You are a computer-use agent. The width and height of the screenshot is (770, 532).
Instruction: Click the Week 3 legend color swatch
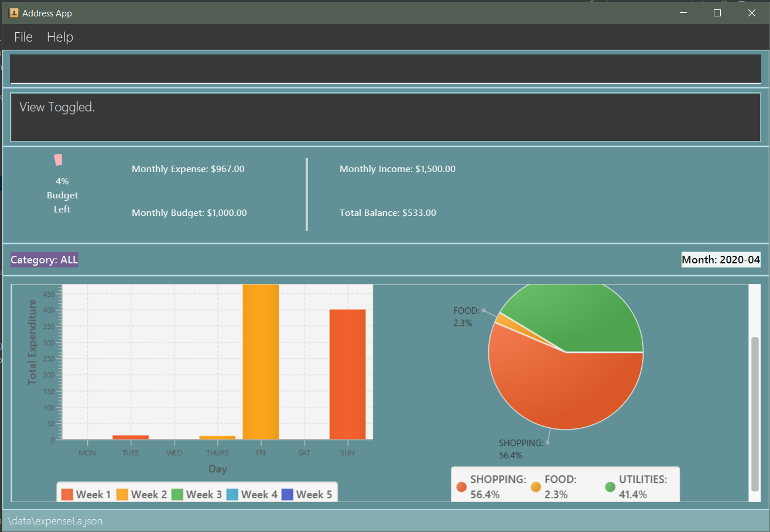[x=177, y=495]
